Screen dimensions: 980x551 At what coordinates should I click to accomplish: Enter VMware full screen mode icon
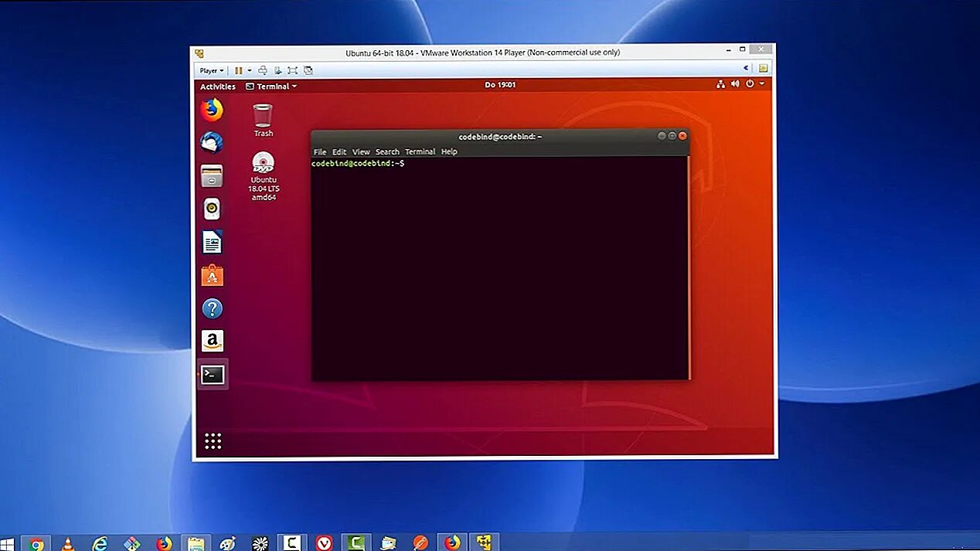tap(292, 70)
